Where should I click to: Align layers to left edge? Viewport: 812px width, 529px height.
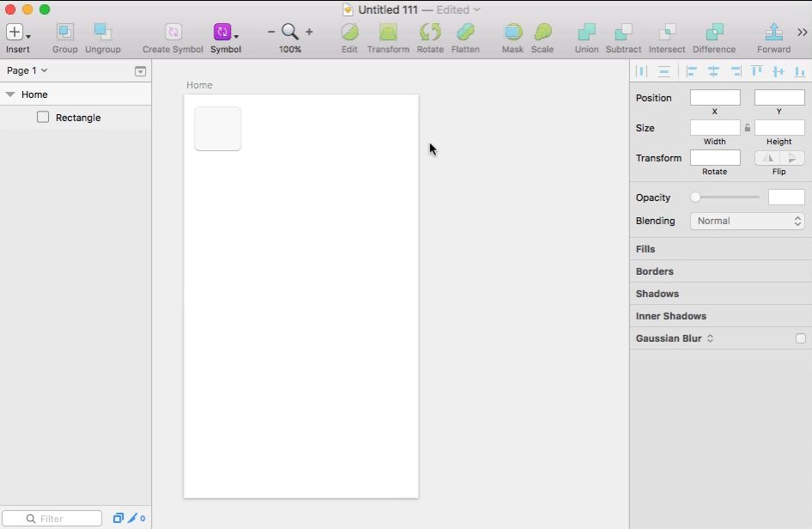coord(691,71)
